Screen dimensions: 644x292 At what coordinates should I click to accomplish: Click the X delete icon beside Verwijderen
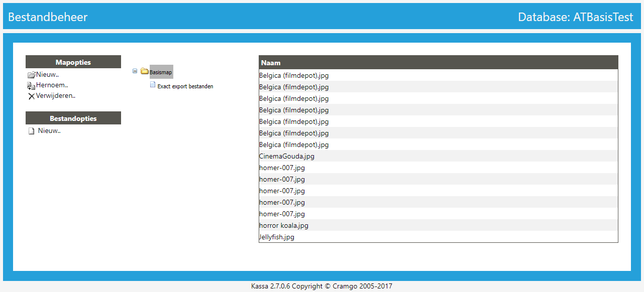(32, 96)
